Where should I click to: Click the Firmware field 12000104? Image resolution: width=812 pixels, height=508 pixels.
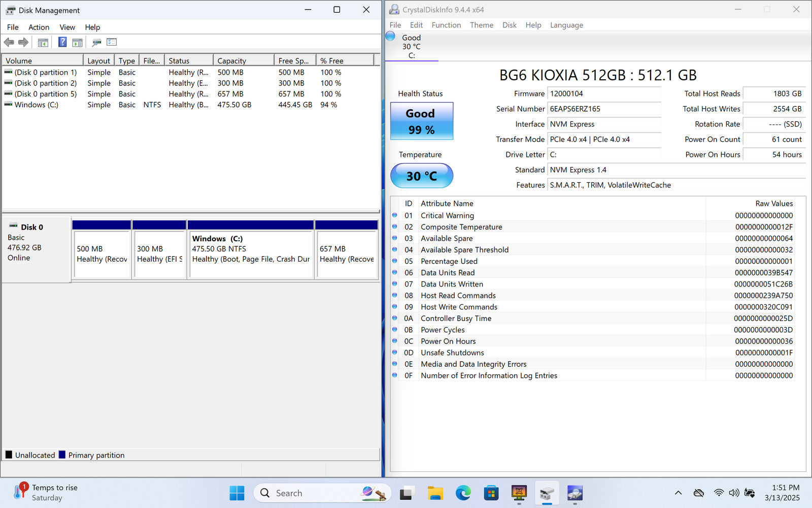[604, 93]
